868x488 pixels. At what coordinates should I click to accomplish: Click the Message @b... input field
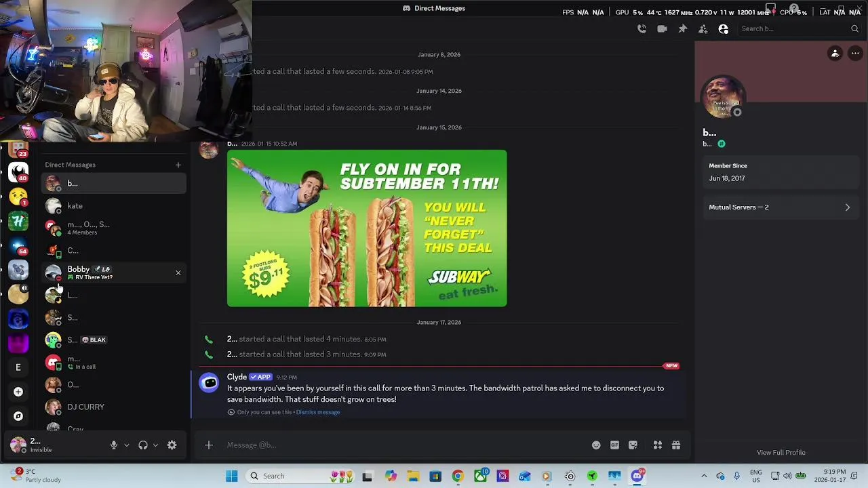403,445
